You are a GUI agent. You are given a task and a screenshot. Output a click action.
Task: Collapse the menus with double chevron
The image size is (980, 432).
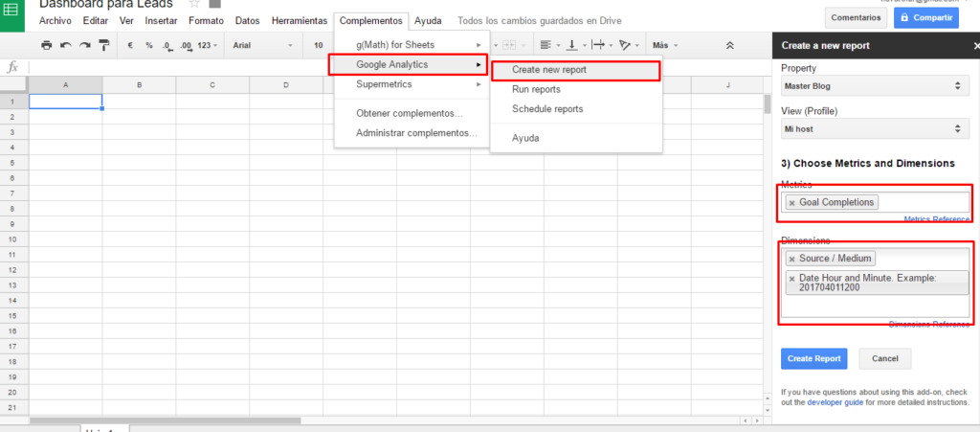729,45
